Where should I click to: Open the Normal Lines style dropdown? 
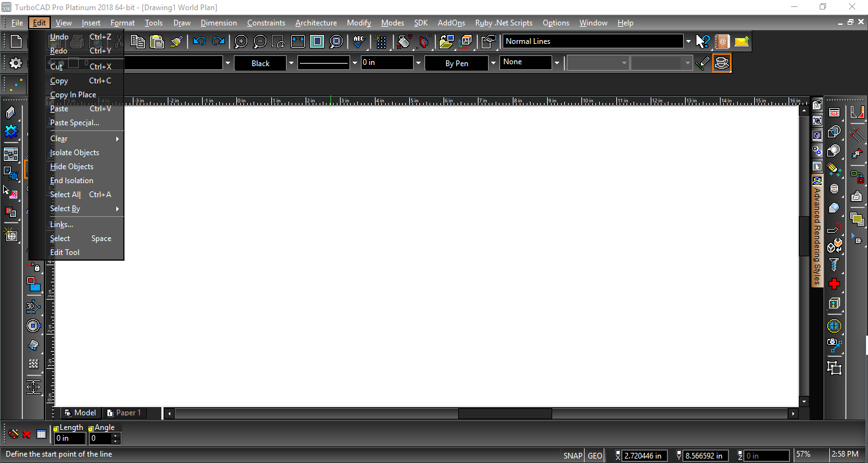pos(688,41)
